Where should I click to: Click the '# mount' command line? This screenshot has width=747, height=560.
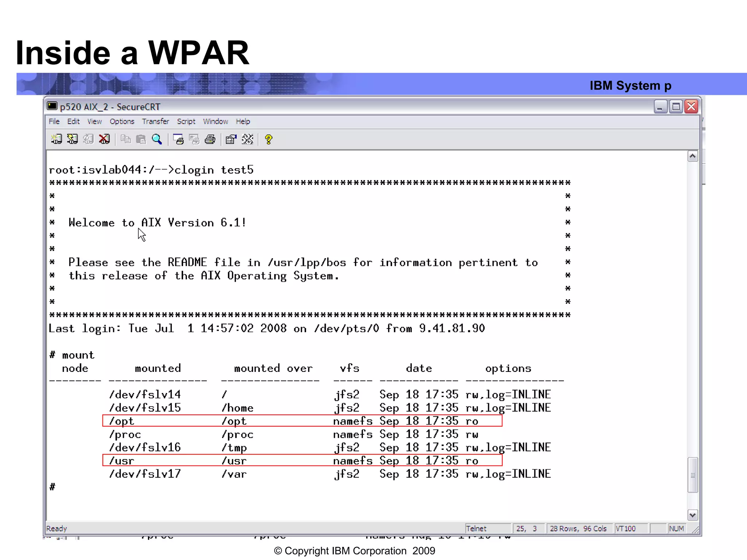click(72, 355)
